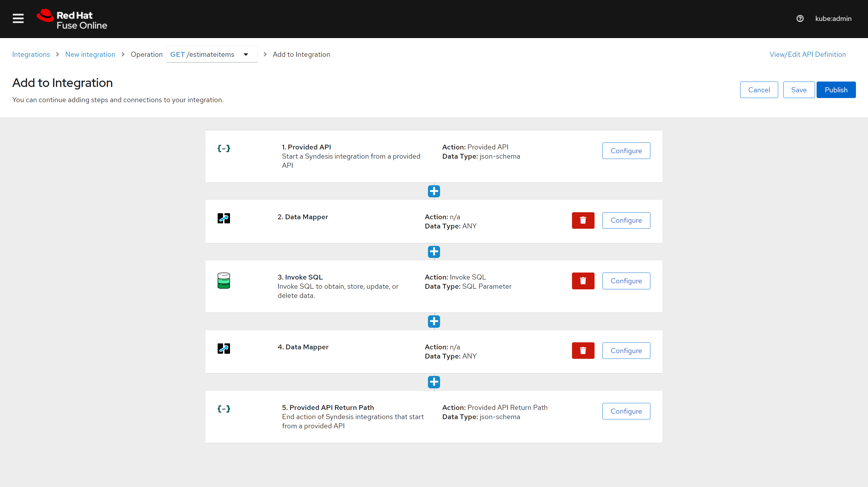Click the plus icon between steps 4 and 5
The image size is (868, 487).
tap(433, 381)
